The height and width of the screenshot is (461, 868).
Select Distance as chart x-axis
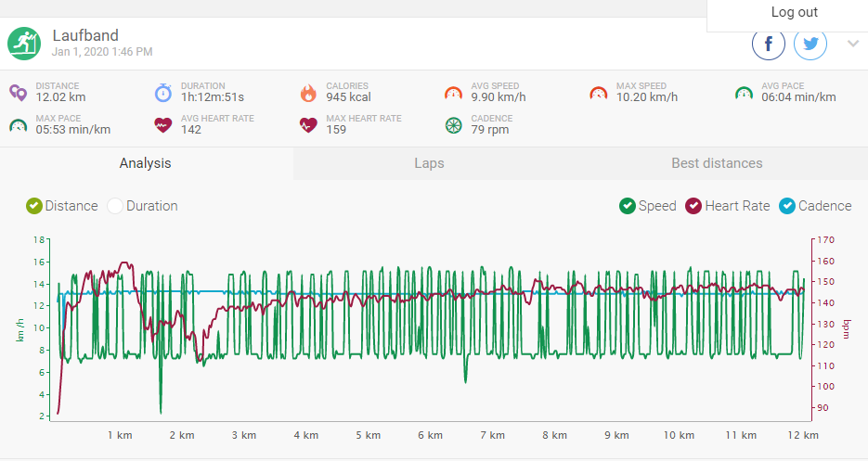pos(34,206)
